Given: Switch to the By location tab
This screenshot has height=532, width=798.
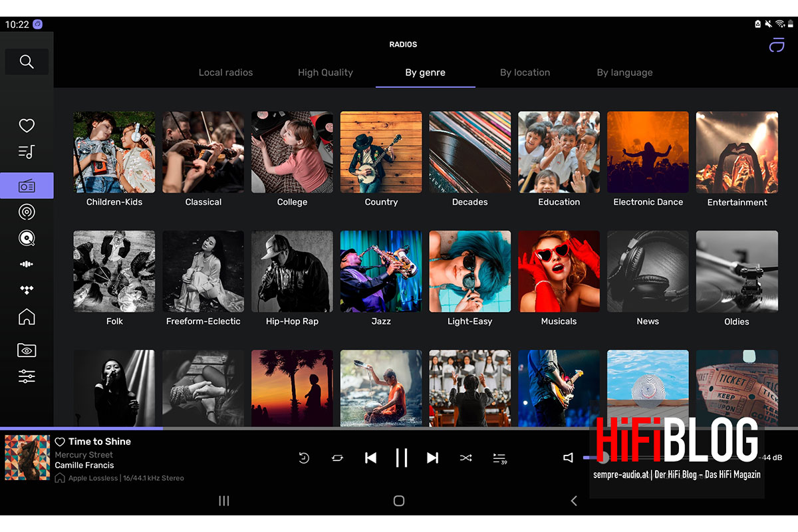Looking at the screenshot, I should [525, 72].
